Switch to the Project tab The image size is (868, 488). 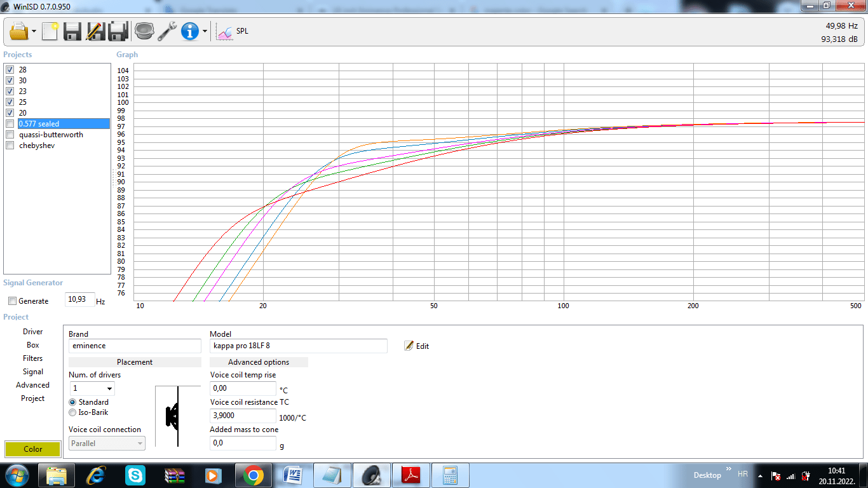[x=33, y=398]
